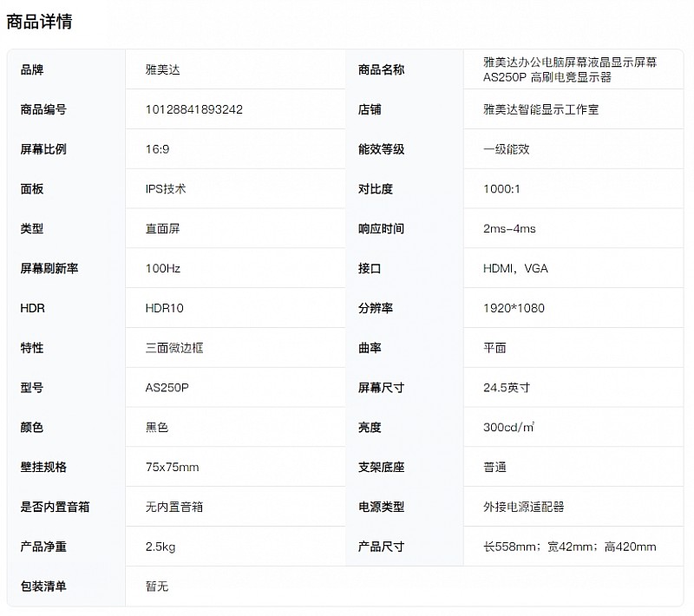Select the brand value '雅美达'
This screenshot has width=694, height=616.
pos(163,70)
